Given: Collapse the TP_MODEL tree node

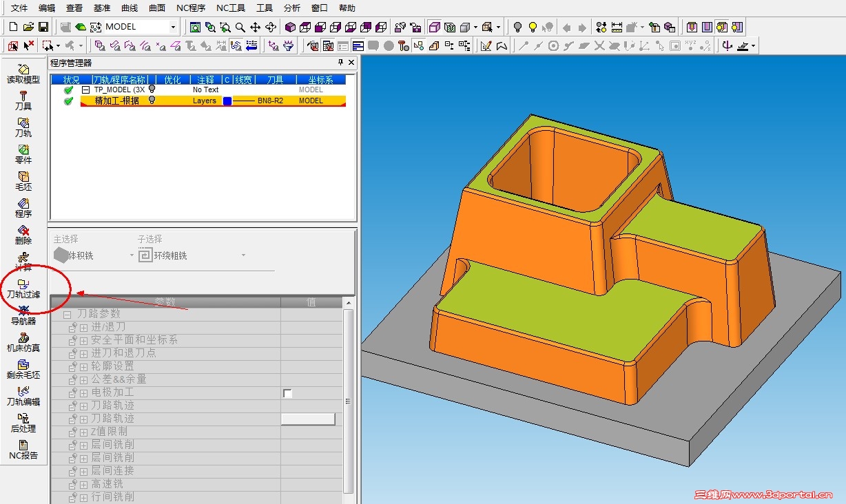Looking at the screenshot, I should tap(86, 90).
